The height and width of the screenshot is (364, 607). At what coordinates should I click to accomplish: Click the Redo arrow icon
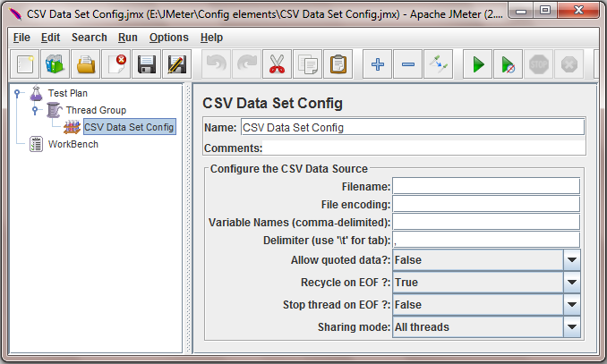click(246, 64)
